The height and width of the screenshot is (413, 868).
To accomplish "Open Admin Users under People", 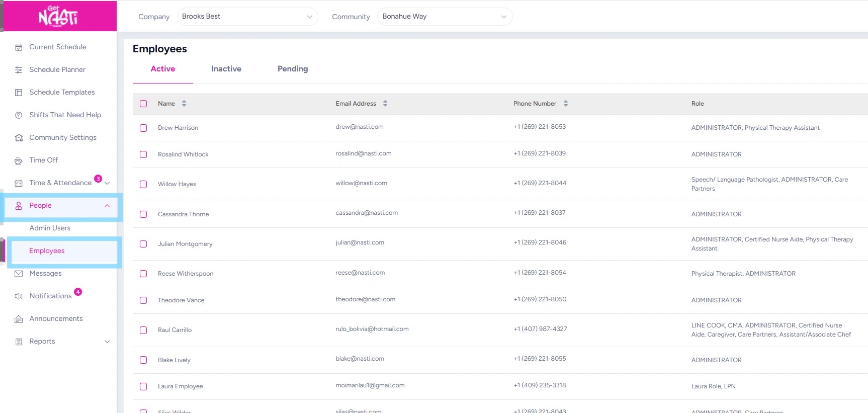I will tap(50, 228).
